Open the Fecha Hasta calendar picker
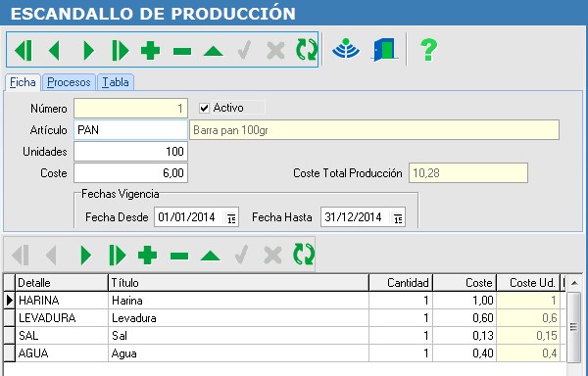 click(398, 217)
